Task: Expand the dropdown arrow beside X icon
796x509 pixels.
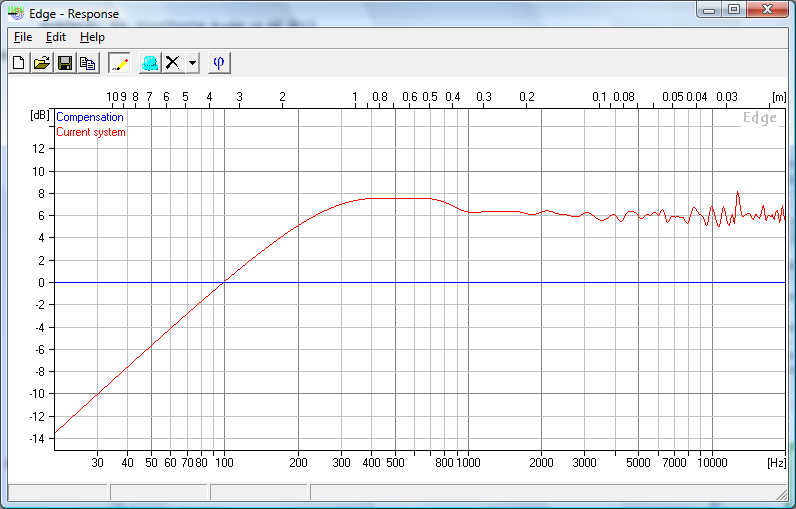Action: click(192, 63)
